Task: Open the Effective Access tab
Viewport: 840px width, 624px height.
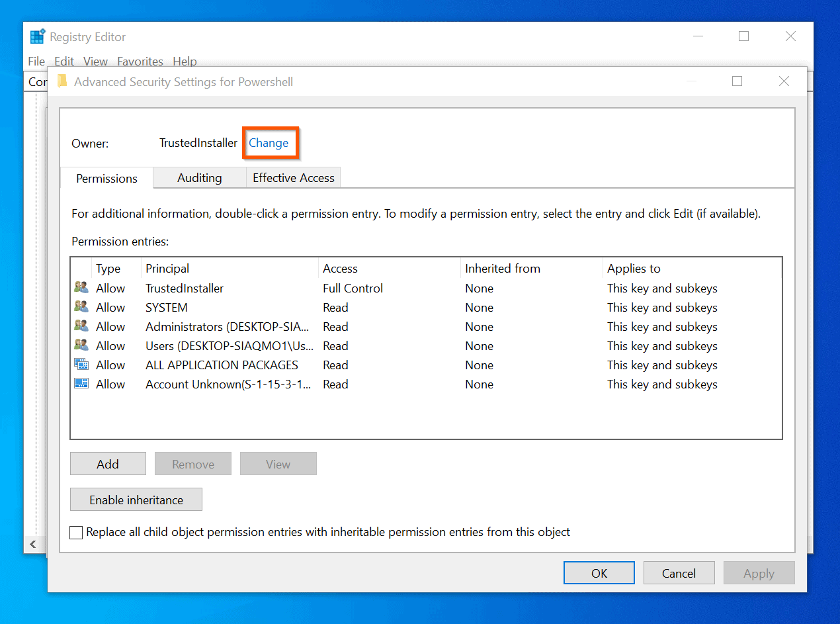Action: coord(294,178)
